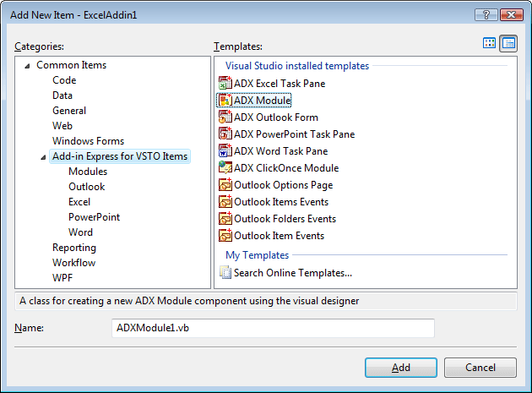Click the ADX Word Task Pane text
The width and height of the screenshot is (532, 393).
click(x=280, y=150)
